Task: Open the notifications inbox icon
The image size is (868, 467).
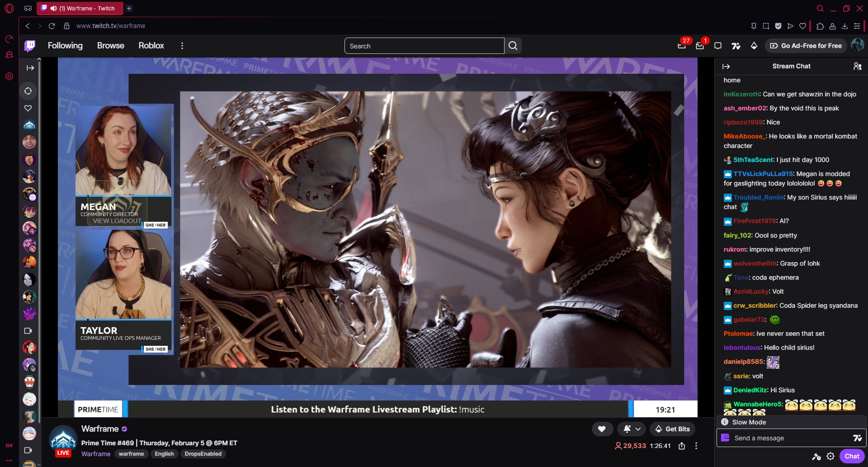Action: coord(700,46)
